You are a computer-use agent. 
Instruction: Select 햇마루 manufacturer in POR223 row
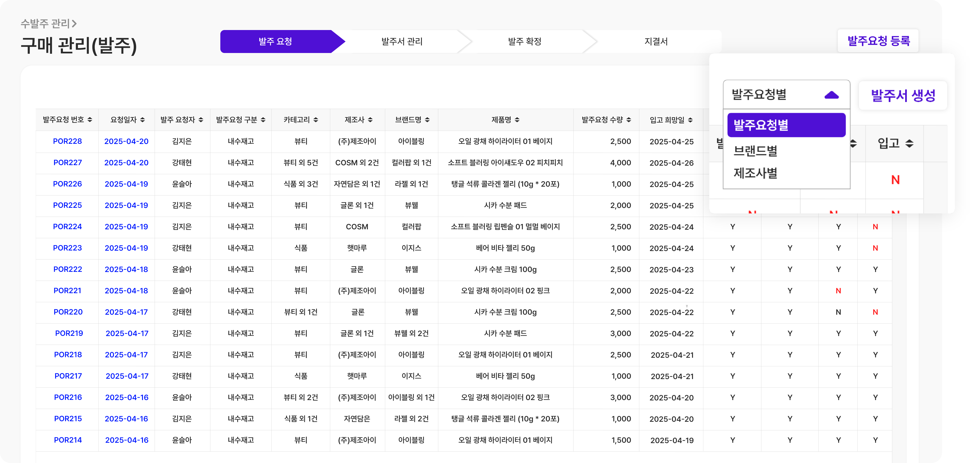357,248
